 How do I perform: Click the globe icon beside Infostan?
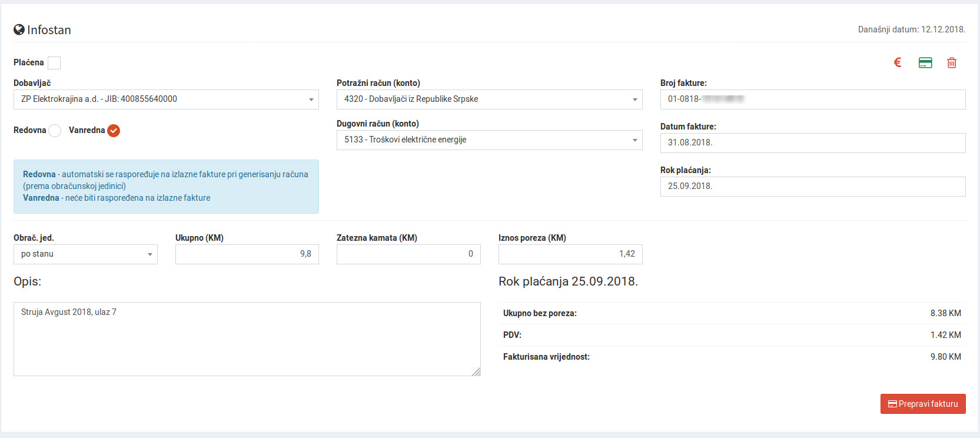pyautogui.click(x=19, y=30)
